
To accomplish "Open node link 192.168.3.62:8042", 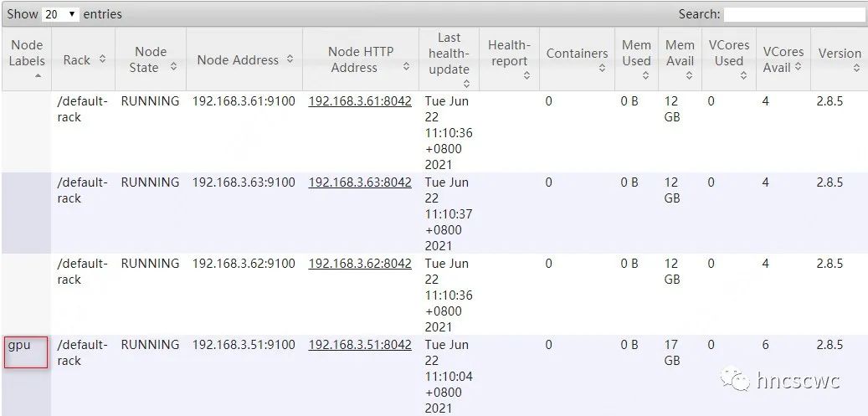I will pyautogui.click(x=360, y=263).
